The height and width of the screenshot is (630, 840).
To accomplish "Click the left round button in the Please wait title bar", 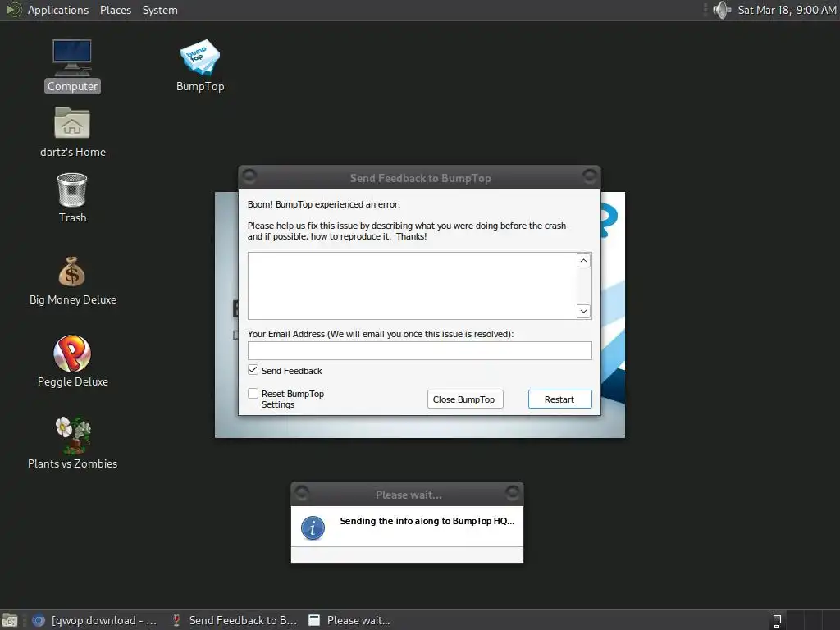I will point(302,492).
